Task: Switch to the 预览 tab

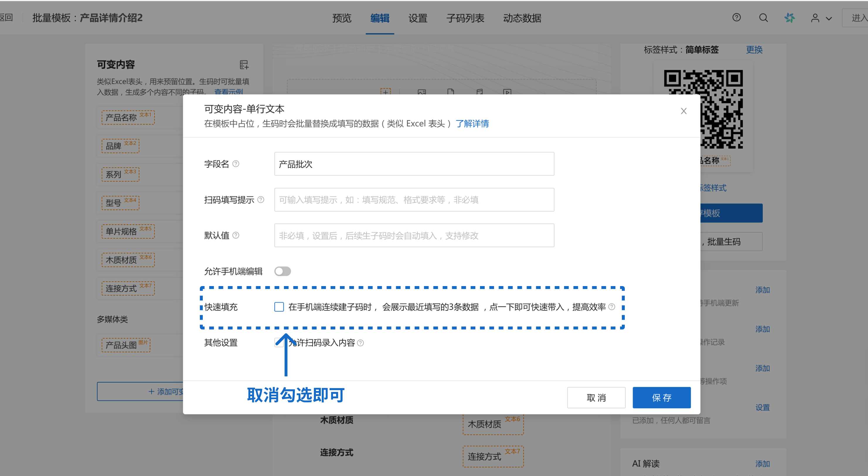Action: (x=342, y=18)
